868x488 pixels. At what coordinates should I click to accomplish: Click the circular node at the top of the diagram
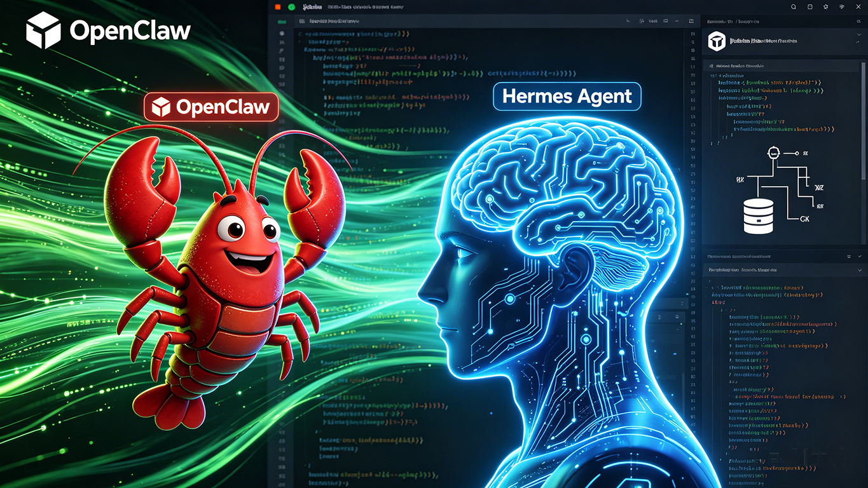click(x=774, y=152)
